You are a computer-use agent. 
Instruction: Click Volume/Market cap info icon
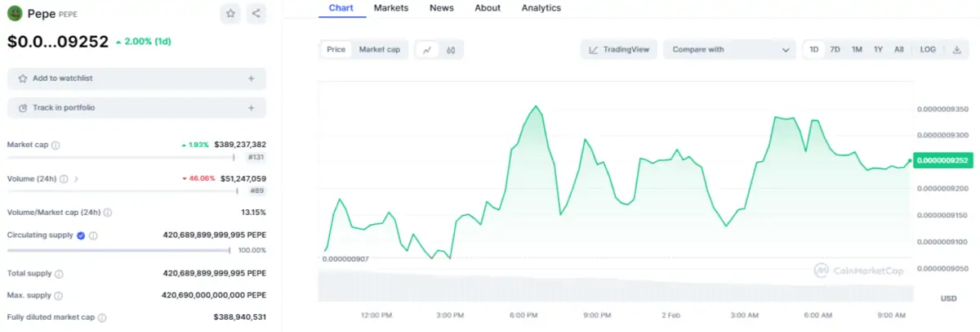(x=108, y=213)
